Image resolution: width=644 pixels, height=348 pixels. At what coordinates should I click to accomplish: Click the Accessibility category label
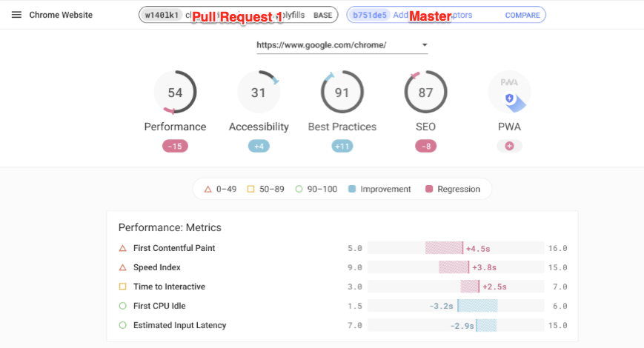coord(259,127)
